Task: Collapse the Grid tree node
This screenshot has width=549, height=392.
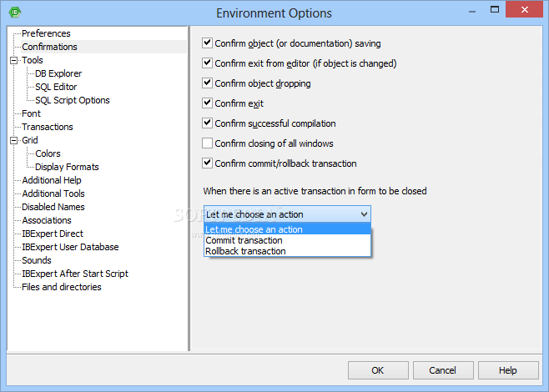Action: pos(14,141)
